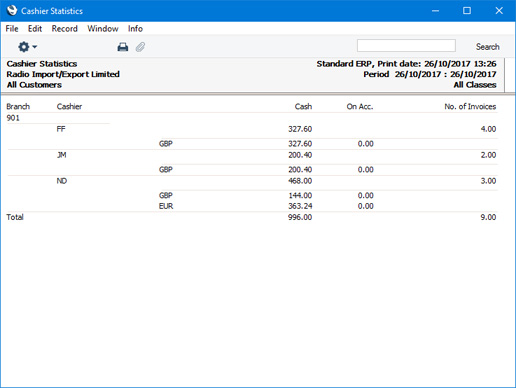This screenshot has width=516, height=388.
Task: Maximize the Cashier Statistics window
Action: [467, 11]
